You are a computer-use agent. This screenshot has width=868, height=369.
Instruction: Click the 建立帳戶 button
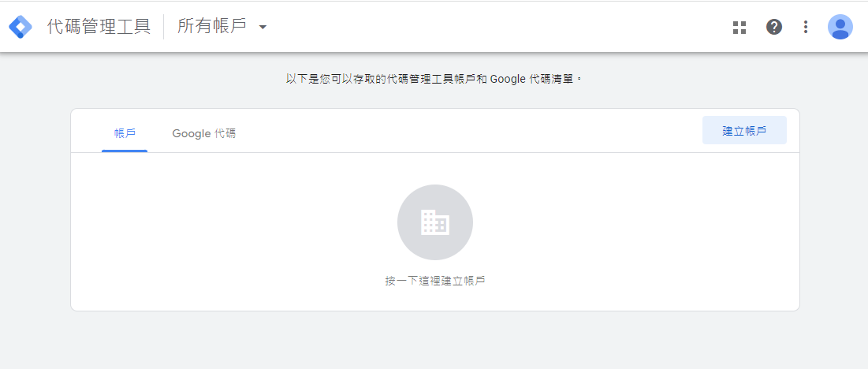coord(744,131)
